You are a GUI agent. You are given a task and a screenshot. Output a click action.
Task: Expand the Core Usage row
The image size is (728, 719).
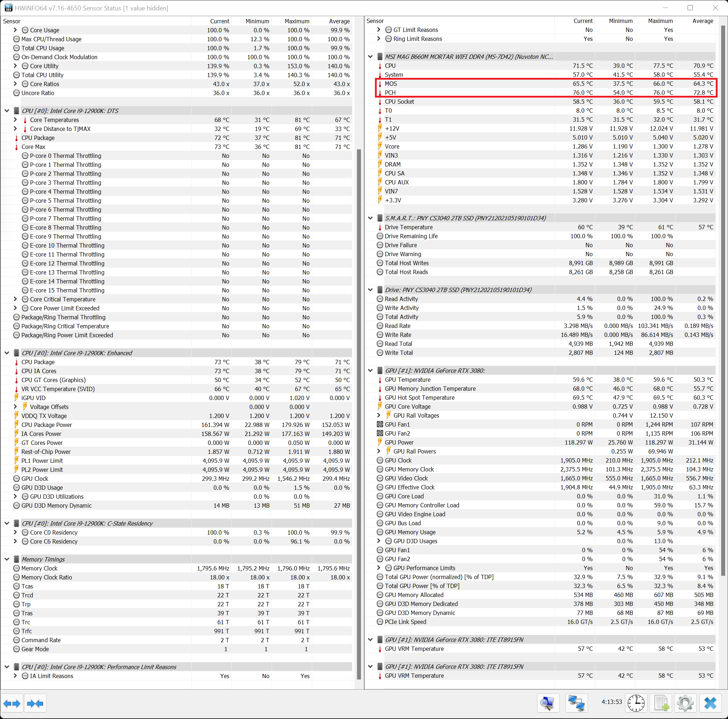15,30
